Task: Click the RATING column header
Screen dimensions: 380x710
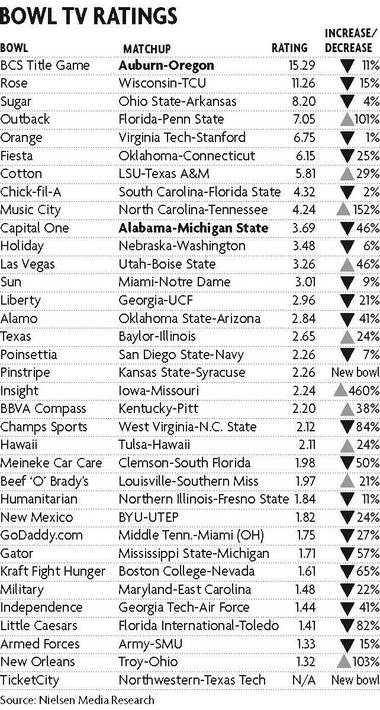Action: pos(289,48)
